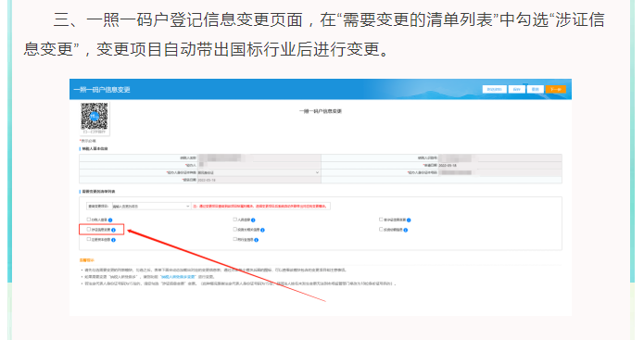Open the info icon beside 涉证信息变更
The image size is (644, 340).
(114, 230)
